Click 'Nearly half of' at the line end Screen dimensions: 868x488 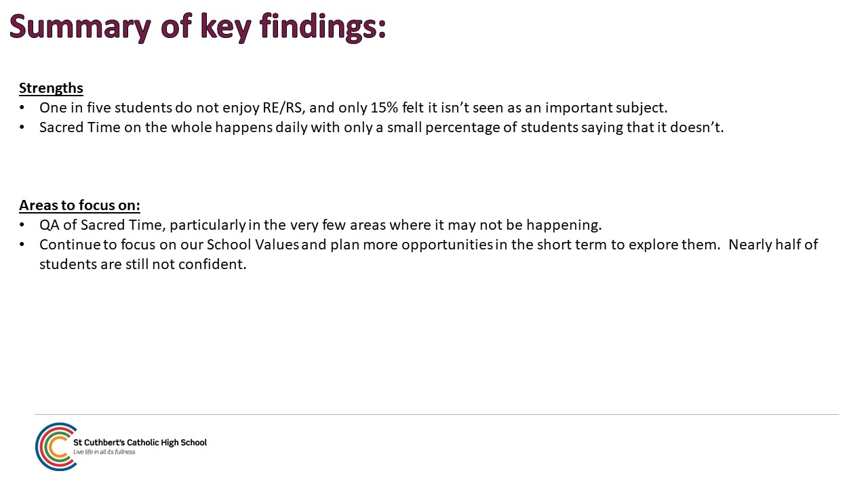(774, 245)
